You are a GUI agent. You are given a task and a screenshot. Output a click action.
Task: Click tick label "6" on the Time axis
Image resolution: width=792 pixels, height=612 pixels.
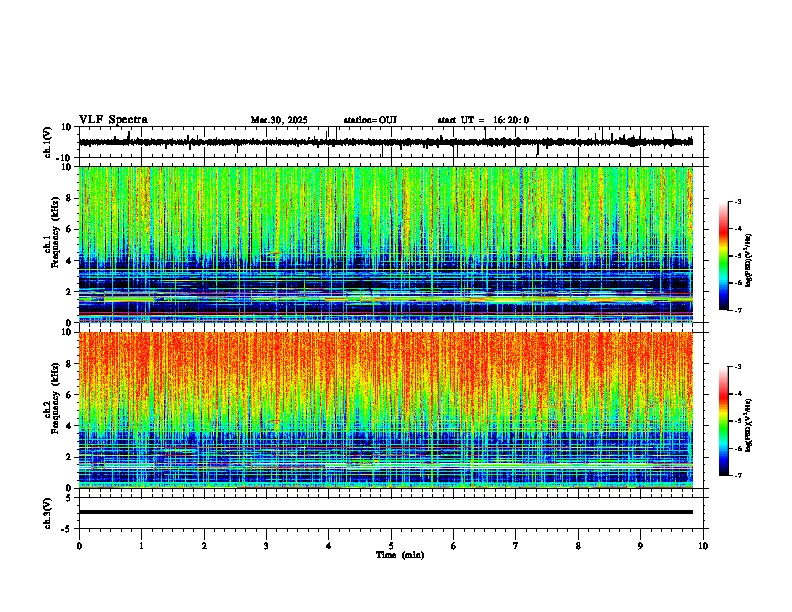click(454, 546)
